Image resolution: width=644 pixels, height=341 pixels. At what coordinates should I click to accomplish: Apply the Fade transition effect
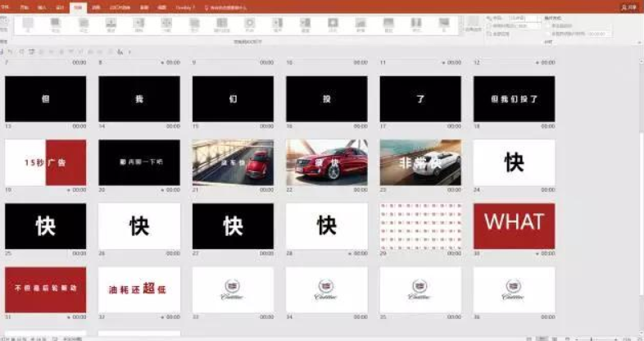pos(84,25)
